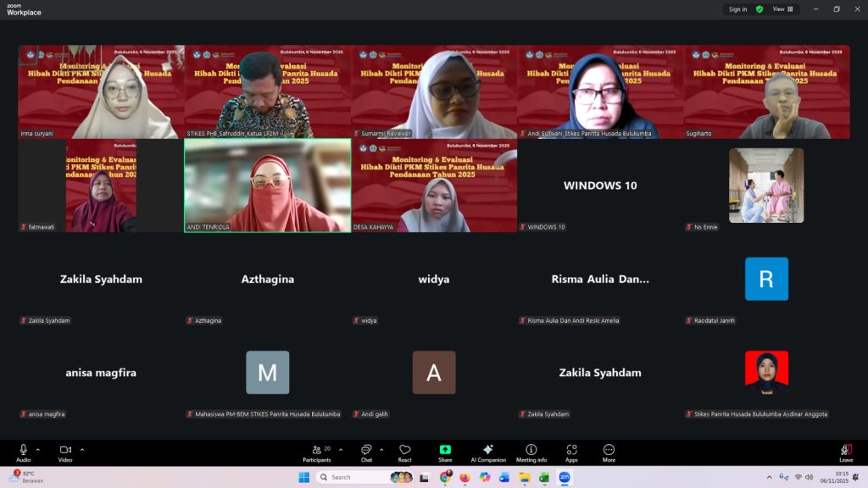
Task: Leave the meeting
Action: click(x=845, y=452)
